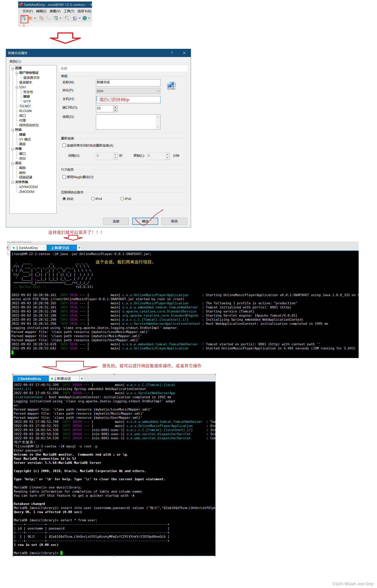Image resolution: width=377 pixels, height=588 pixels.
Task: Close the 新建会话属性 dialog
Action: 184,53
